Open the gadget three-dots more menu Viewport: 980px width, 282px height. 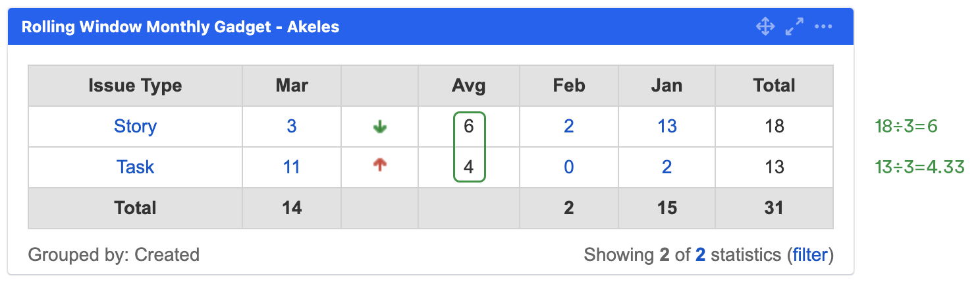click(824, 27)
